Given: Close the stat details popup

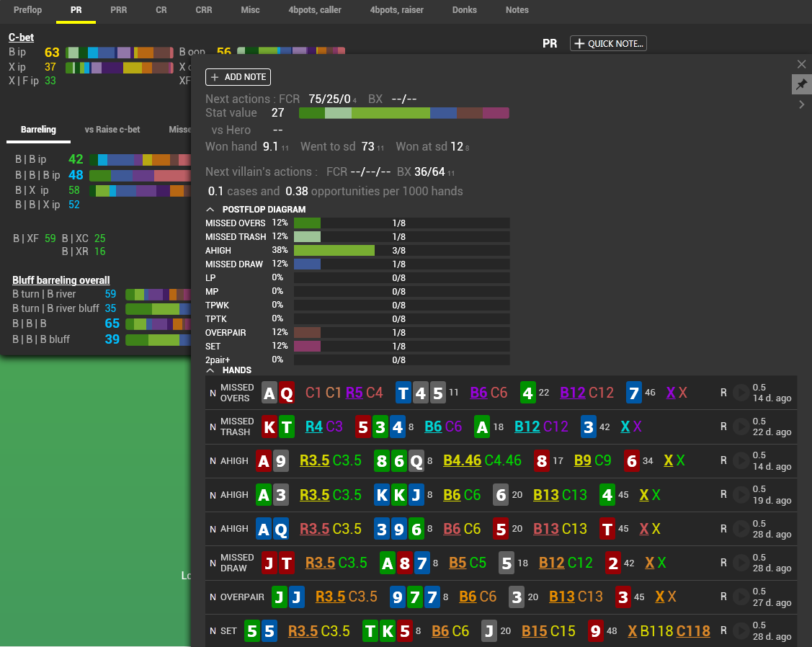Looking at the screenshot, I should coord(801,64).
